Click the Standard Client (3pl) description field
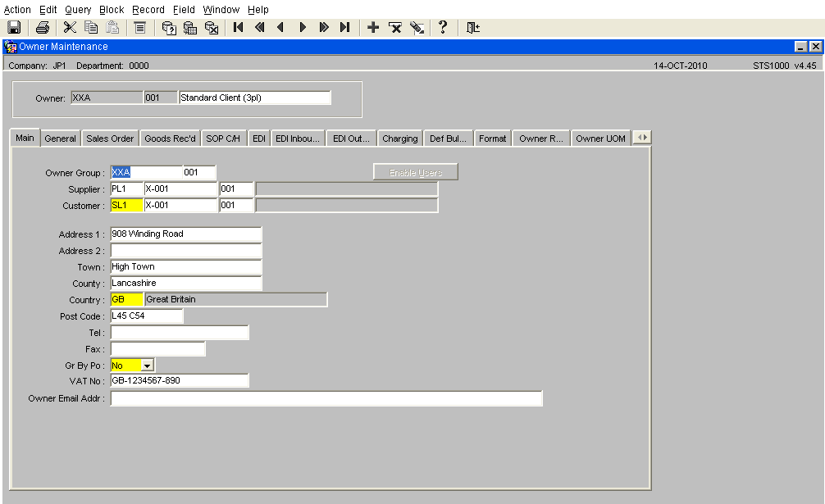825x504 pixels. coord(255,98)
